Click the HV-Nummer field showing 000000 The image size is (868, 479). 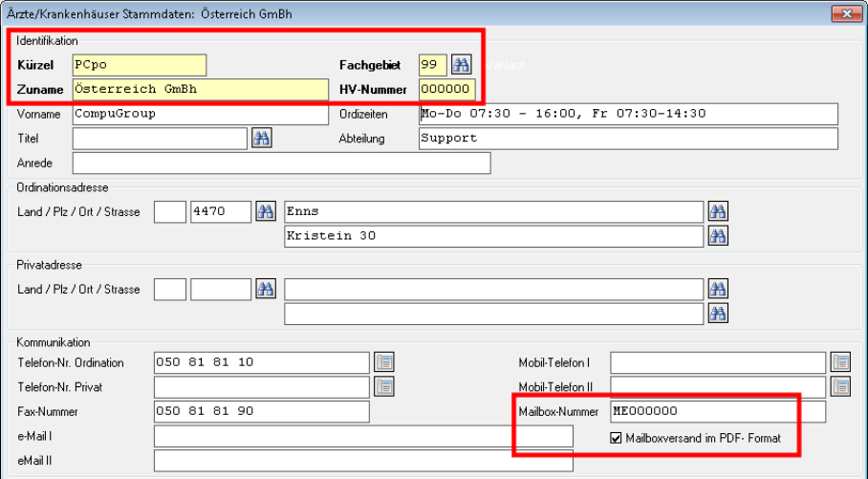[446, 89]
